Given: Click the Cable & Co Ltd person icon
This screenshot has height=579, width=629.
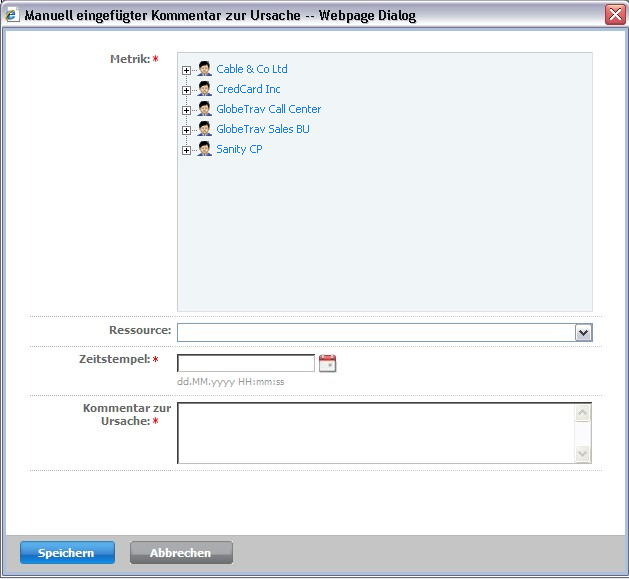Looking at the screenshot, I should (x=205, y=69).
